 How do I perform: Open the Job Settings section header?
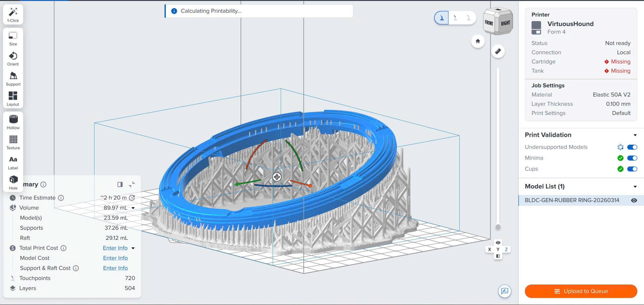click(x=548, y=85)
